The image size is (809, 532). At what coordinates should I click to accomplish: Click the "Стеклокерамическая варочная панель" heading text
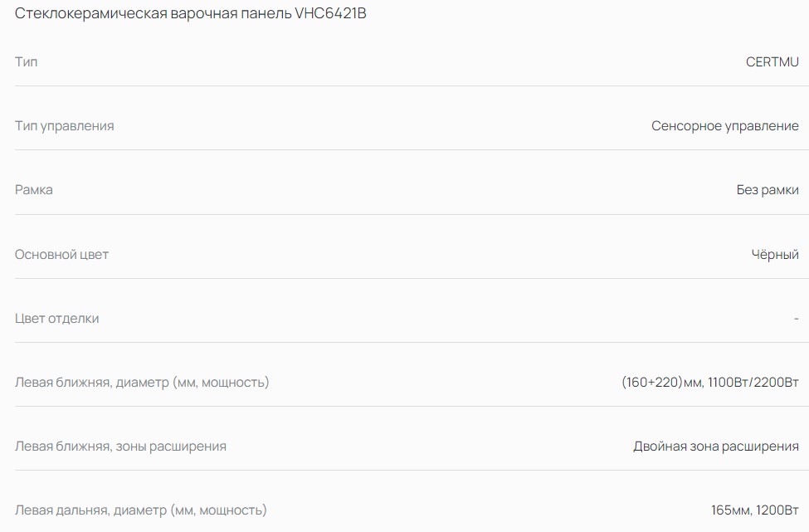(x=154, y=14)
